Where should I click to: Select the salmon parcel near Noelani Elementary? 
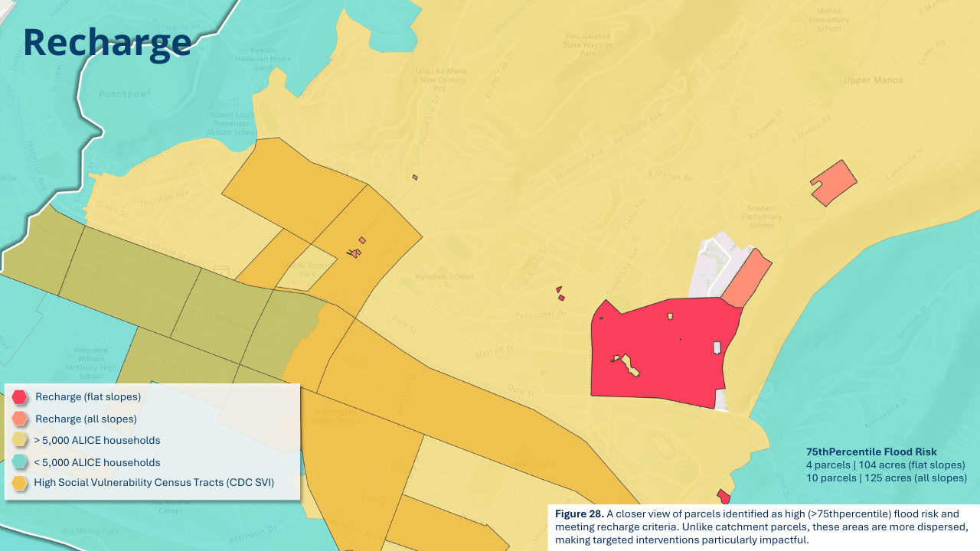746,277
